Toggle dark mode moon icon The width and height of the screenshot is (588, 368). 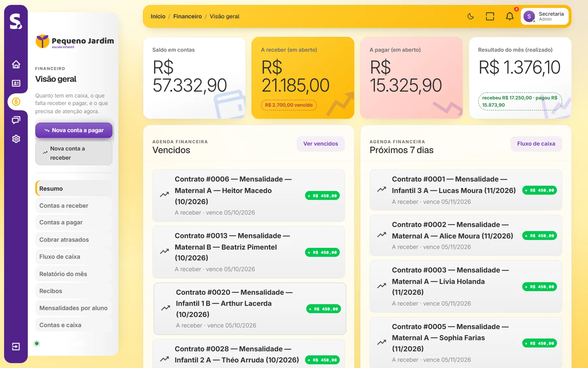pos(471,16)
